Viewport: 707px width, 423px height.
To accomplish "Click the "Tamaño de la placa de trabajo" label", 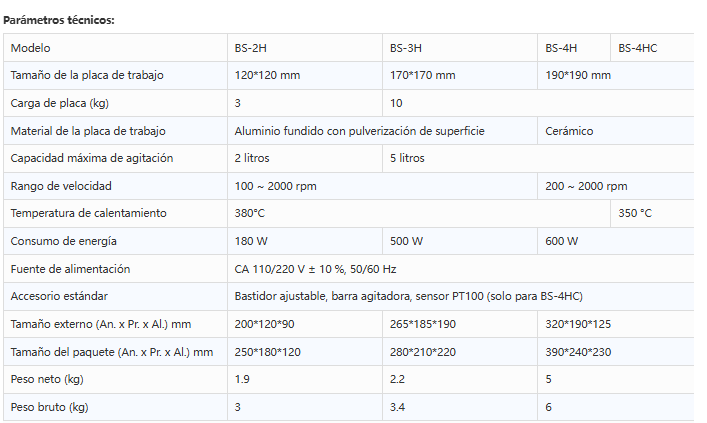I will click(86, 75).
